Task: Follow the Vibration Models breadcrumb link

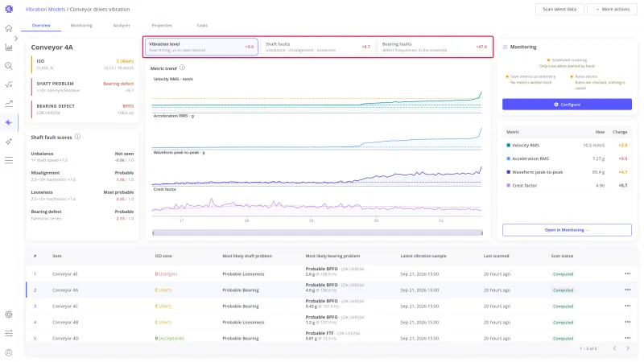Action: pos(45,9)
